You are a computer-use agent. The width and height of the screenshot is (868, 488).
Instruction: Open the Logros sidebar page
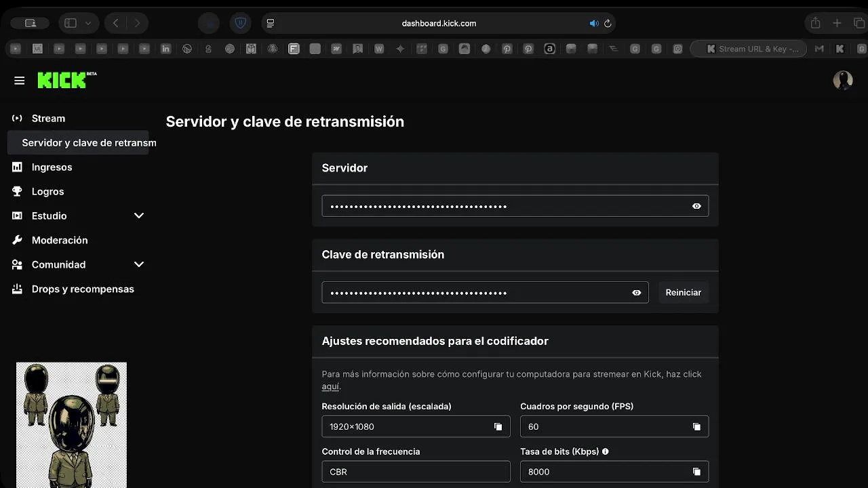click(47, 191)
